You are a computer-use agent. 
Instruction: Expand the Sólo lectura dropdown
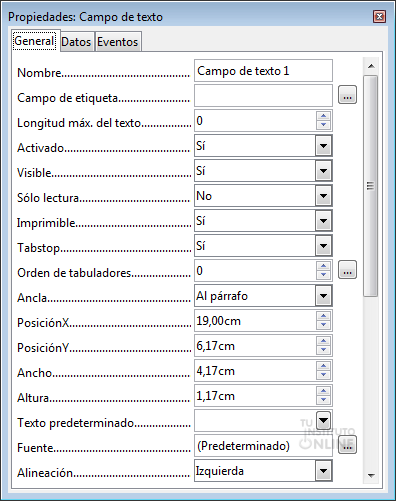pos(323,196)
